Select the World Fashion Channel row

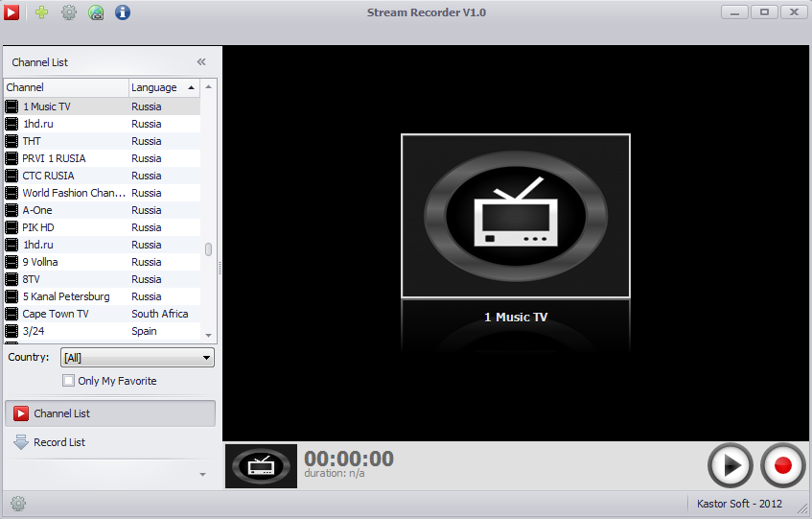coord(74,193)
